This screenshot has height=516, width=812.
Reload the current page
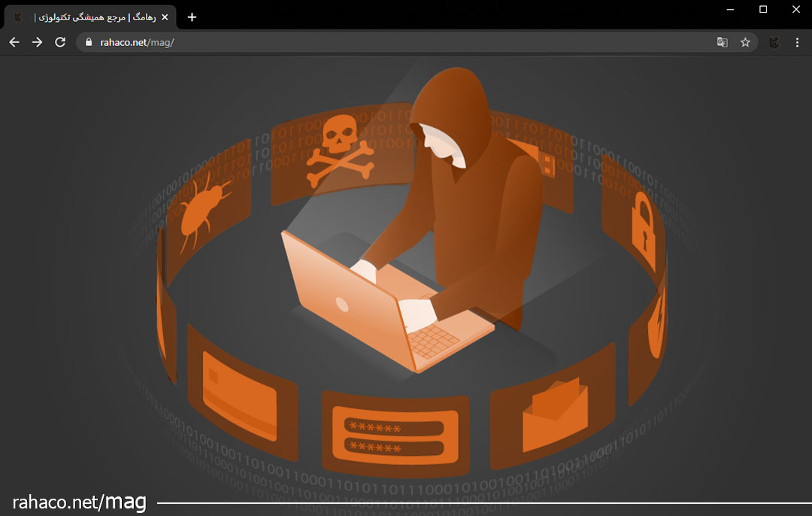[60, 42]
